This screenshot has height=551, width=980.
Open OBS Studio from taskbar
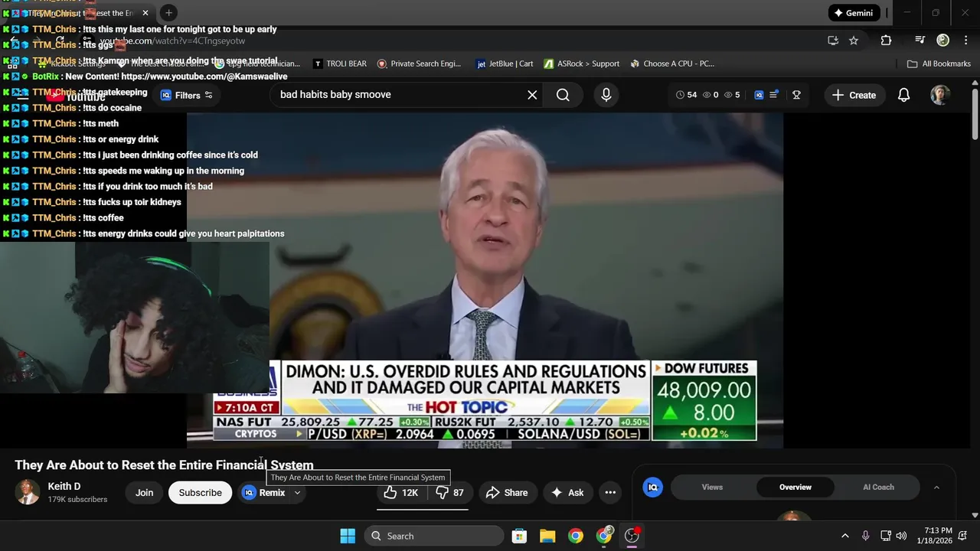[x=632, y=536]
